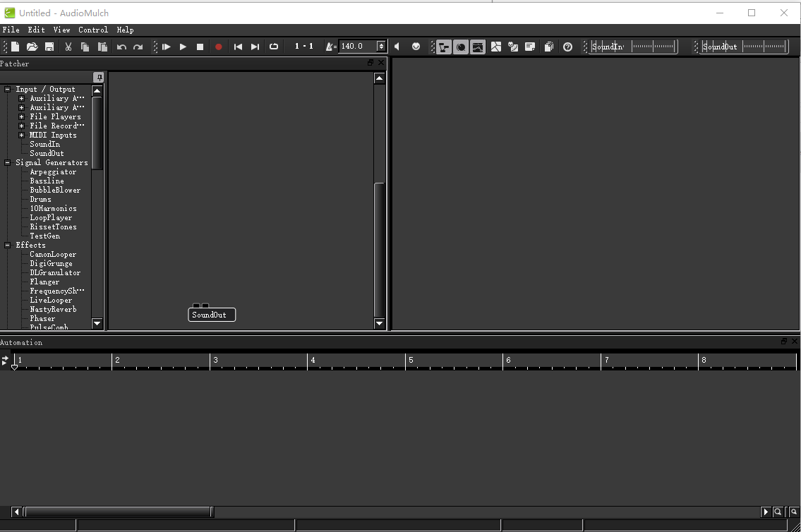
Task: Toggle the Properties pane view button
Action: tap(461, 47)
